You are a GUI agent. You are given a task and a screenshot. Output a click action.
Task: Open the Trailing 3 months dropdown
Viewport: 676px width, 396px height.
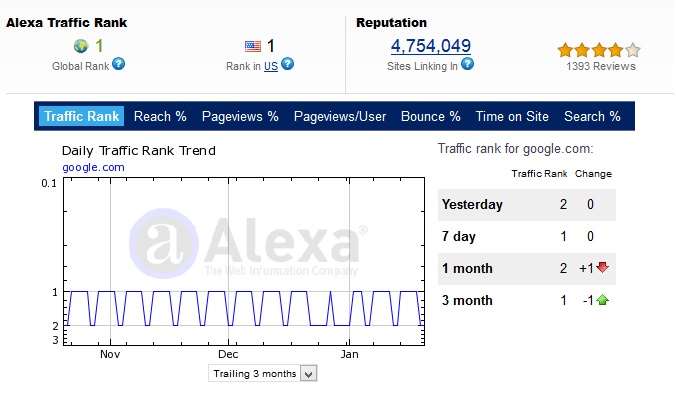coord(263,374)
